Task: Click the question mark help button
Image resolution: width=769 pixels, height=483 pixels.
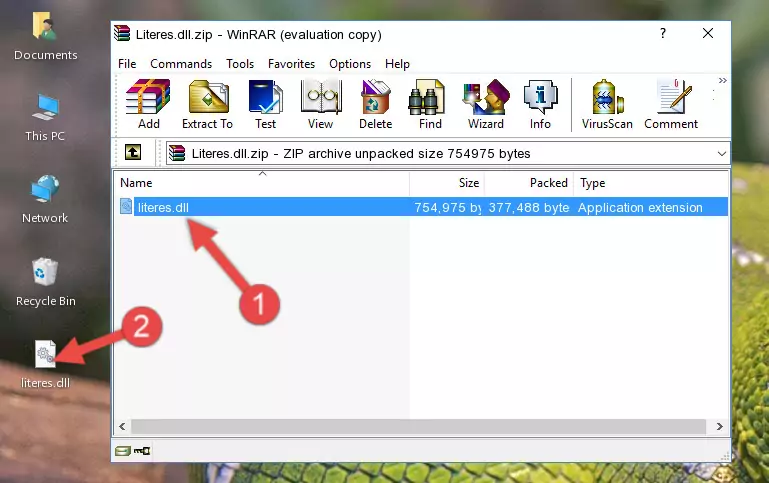Action: [x=663, y=33]
